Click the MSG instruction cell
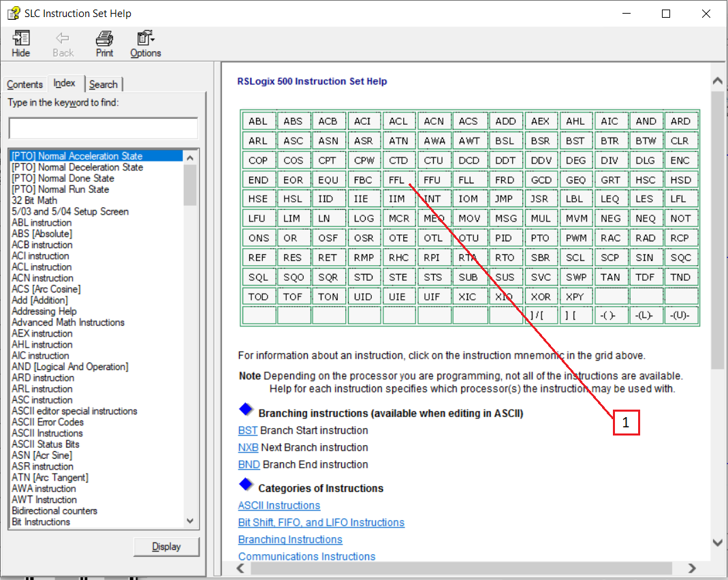Screen dimensions: 728x580 click(x=506, y=218)
